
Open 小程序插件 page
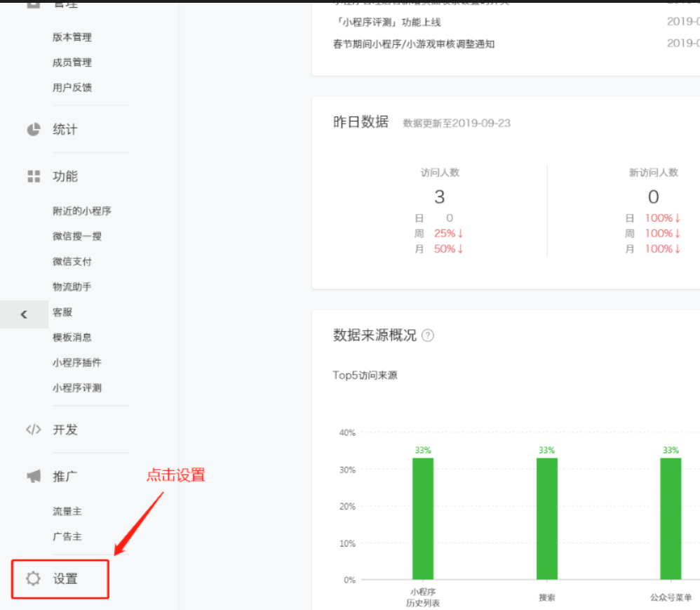77,362
